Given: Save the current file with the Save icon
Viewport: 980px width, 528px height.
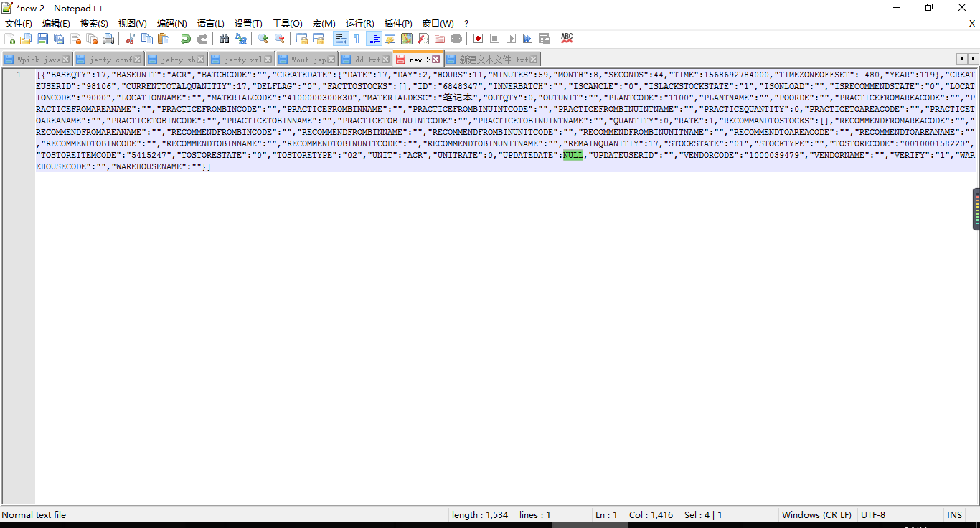Looking at the screenshot, I should click(42, 39).
